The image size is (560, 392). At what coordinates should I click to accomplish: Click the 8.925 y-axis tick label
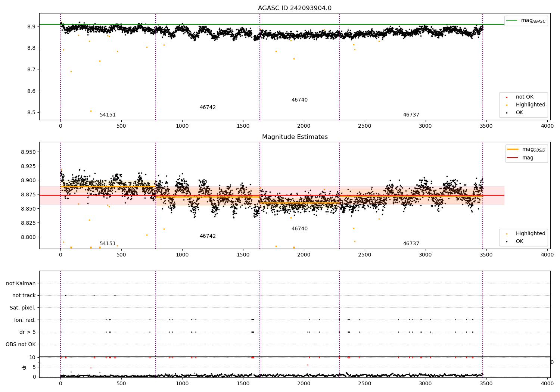[28, 166]
